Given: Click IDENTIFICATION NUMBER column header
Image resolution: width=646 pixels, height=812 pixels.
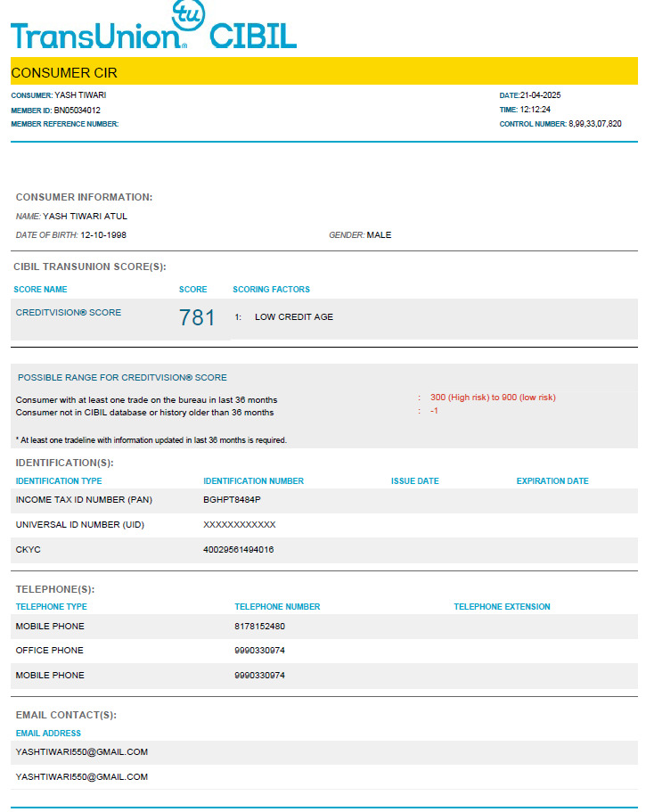Looking at the screenshot, I should pos(254,481).
